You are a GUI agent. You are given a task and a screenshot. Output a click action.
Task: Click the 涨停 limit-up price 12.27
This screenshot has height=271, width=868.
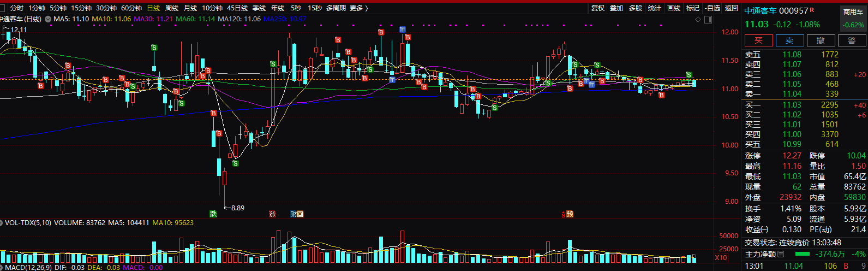[x=792, y=156]
